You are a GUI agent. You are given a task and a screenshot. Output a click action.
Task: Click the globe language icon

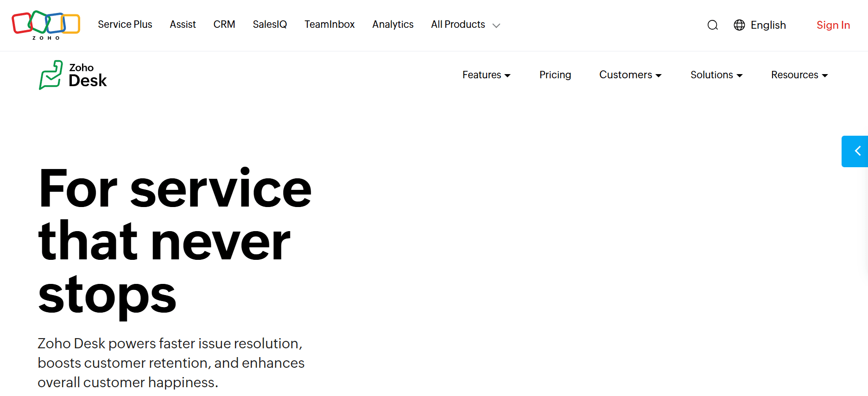[x=739, y=25]
